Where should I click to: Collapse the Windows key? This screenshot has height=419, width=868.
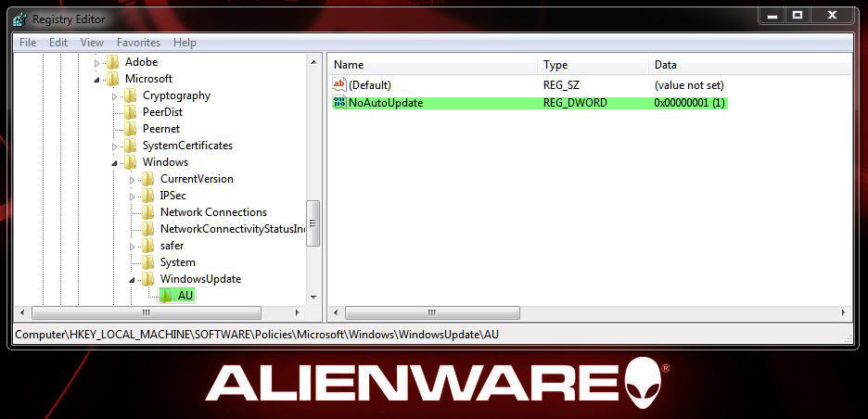[115, 163]
